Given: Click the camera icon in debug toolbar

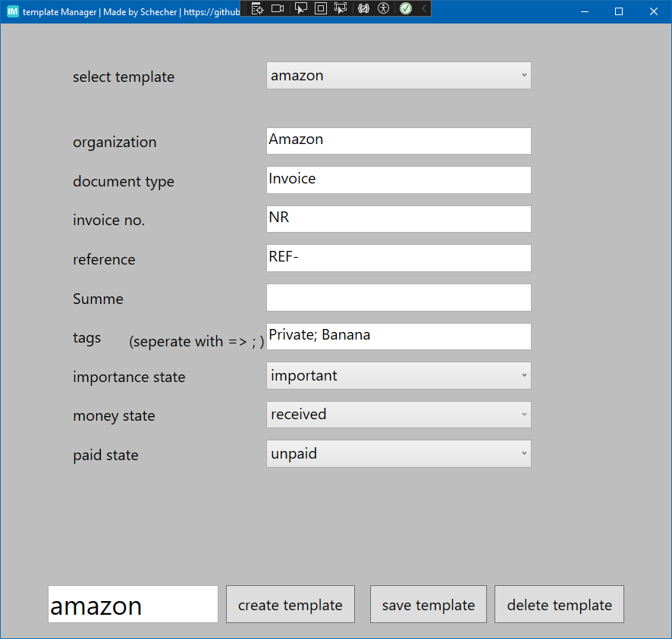Looking at the screenshot, I should pos(278,8).
